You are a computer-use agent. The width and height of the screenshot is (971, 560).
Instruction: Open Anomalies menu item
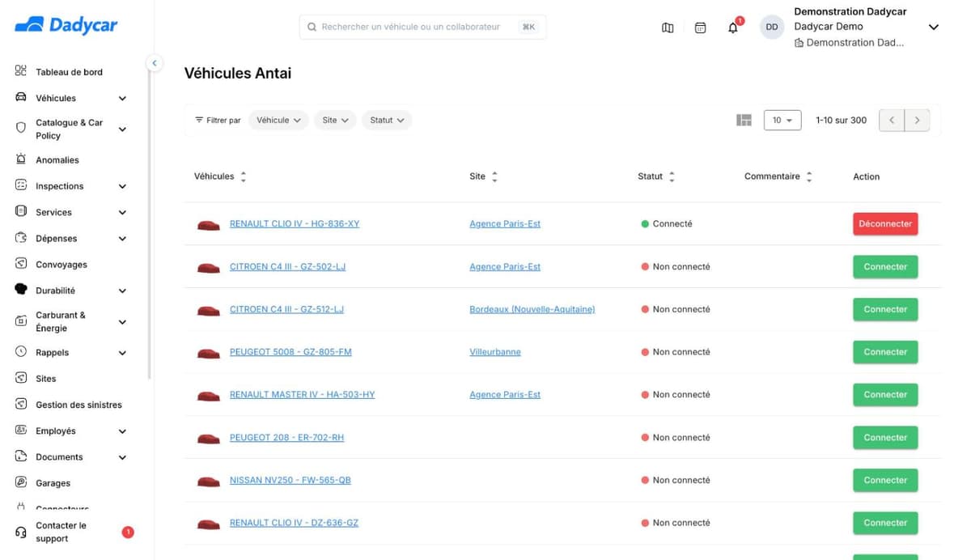(57, 160)
